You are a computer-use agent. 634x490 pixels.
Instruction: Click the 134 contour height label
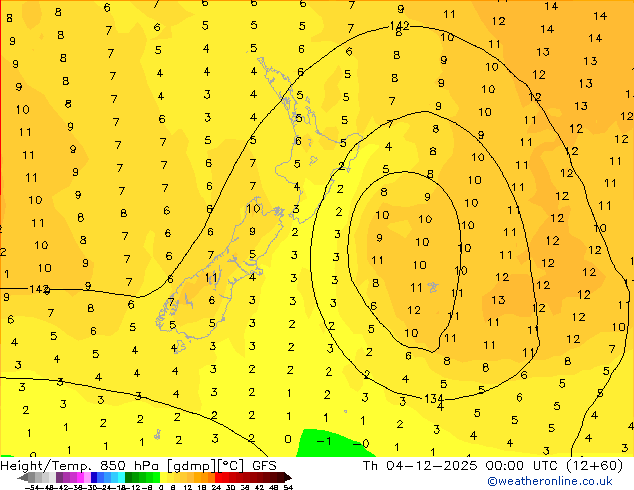tap(433, 399)
